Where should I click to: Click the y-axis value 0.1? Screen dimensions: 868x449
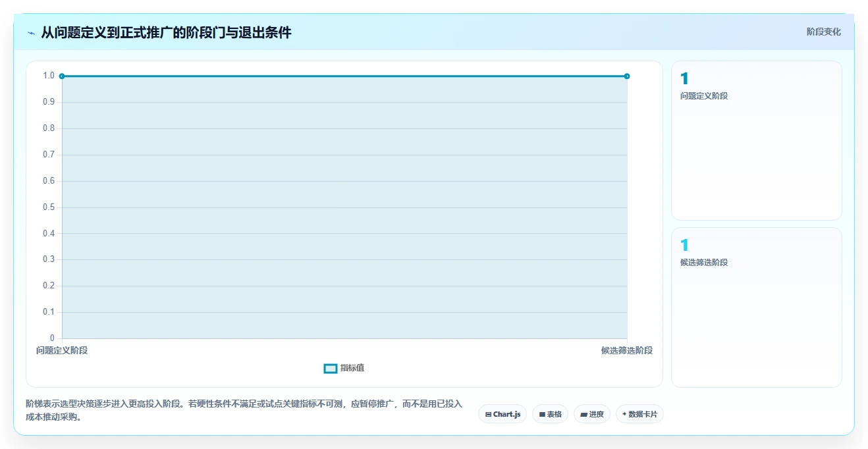coord(49,312)
